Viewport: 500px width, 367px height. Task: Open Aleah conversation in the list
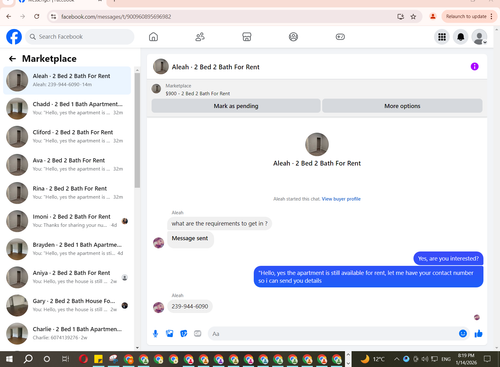click(x=67, y=80)
